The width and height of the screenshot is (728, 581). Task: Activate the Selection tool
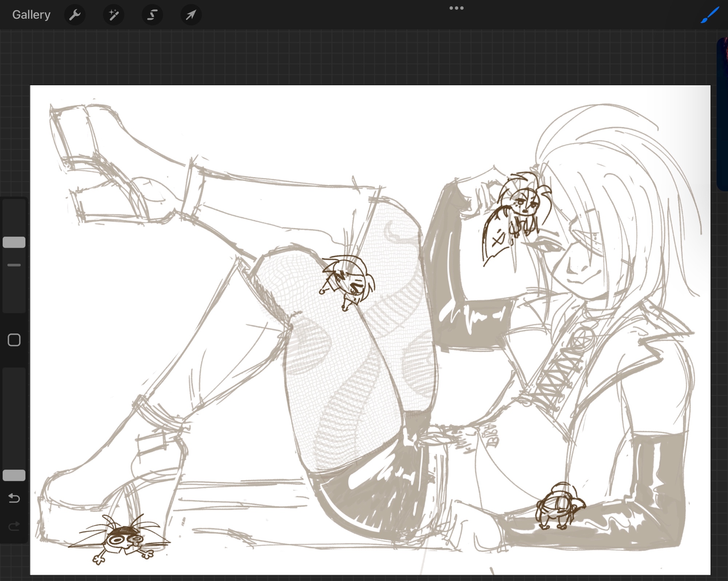[152, 15]
